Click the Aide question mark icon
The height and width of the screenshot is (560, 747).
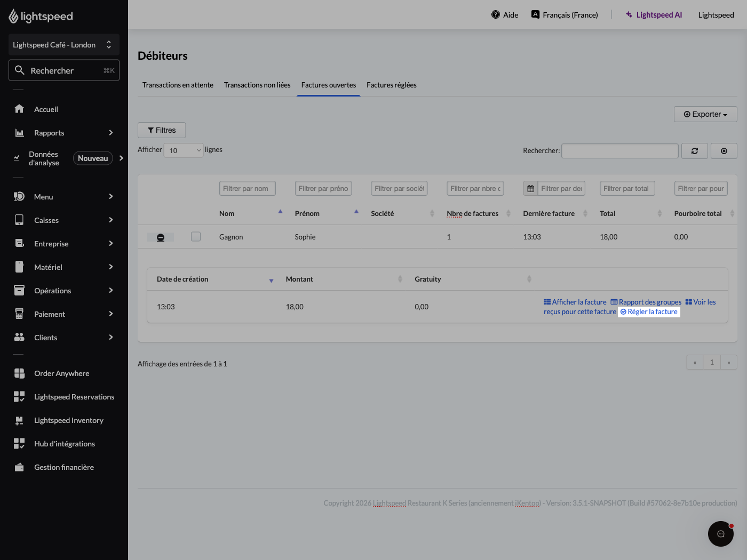pos(496,14)
